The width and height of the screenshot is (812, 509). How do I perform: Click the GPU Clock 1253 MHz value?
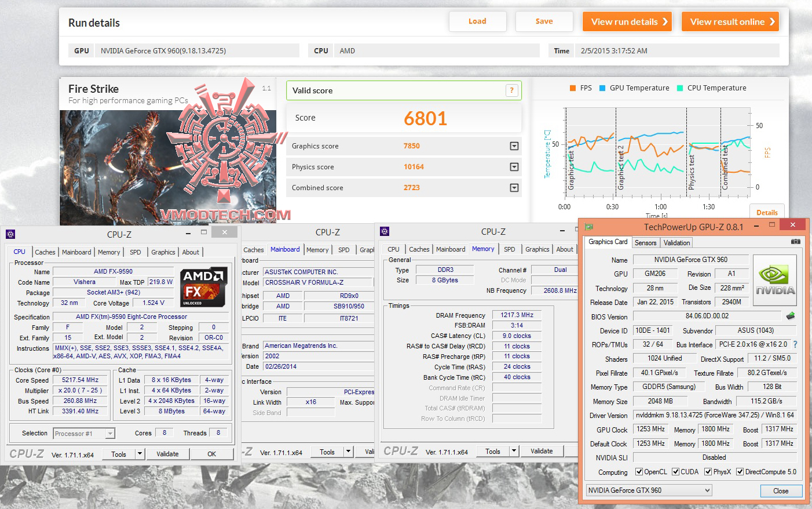click(x=651, y=429)
